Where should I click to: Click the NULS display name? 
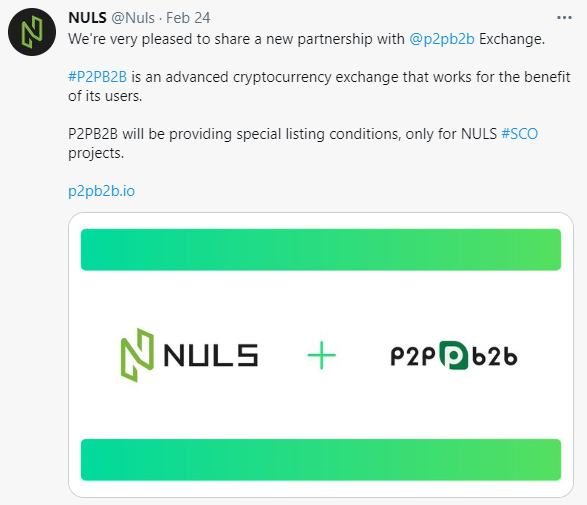pyautogui.click(x=87, y=18)
